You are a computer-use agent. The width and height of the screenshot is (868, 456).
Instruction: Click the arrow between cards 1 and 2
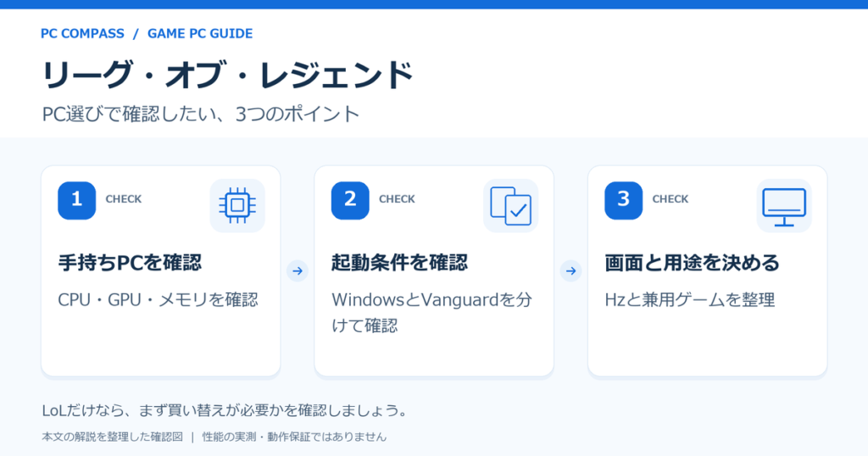[x=298, y=270]
